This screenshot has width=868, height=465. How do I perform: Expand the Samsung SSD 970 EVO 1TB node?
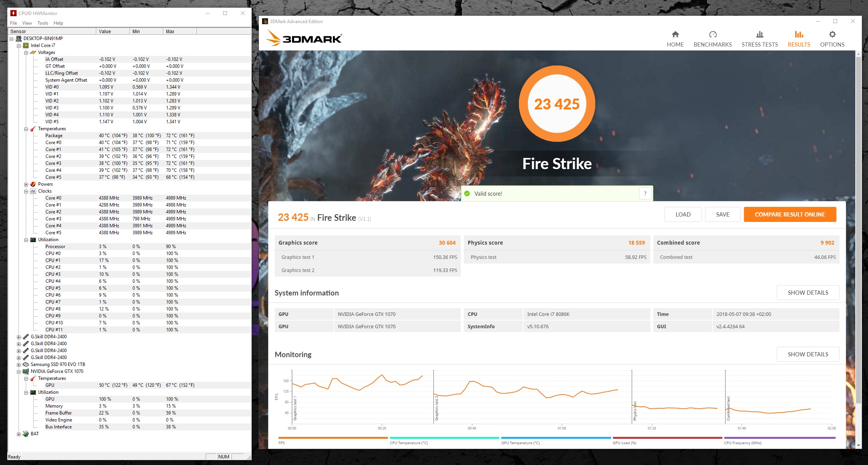(x=18, y=364)
